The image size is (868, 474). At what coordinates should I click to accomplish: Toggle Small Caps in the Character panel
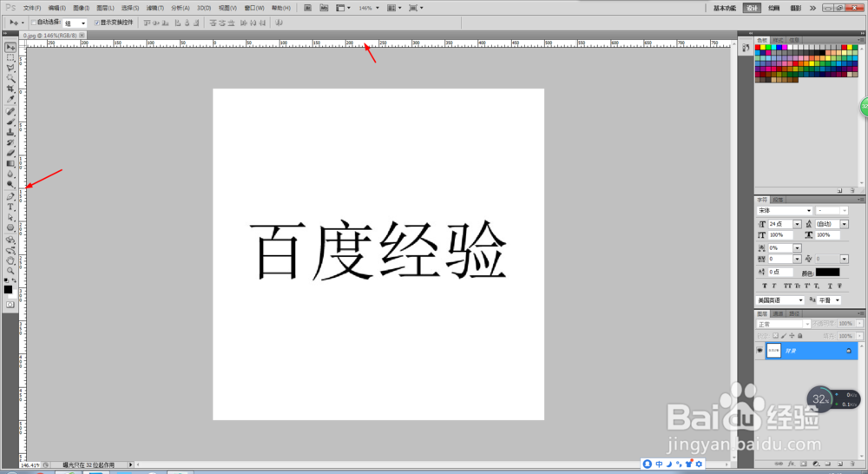(798, 286)
